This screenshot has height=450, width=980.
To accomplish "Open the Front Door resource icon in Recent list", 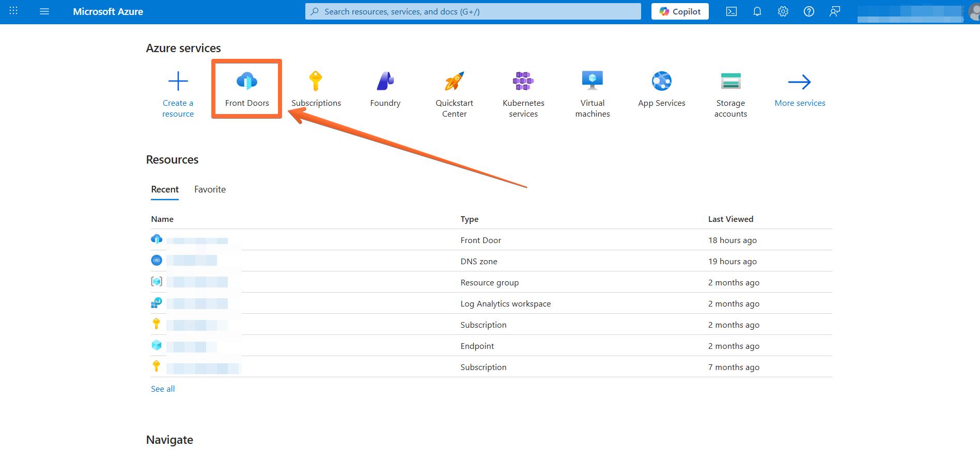I will [x=157, y=239].
